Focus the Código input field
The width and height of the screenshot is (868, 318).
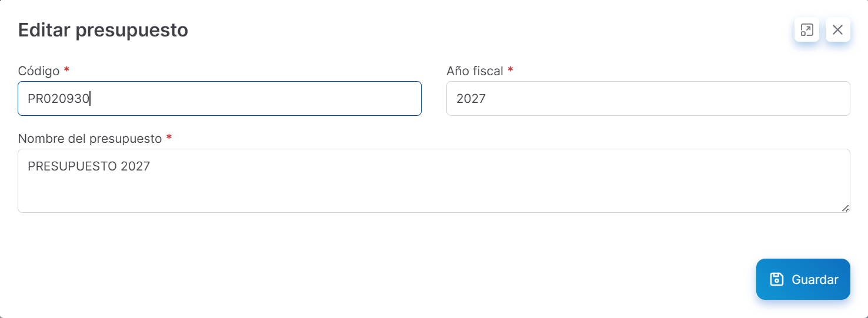coord(219,98)
